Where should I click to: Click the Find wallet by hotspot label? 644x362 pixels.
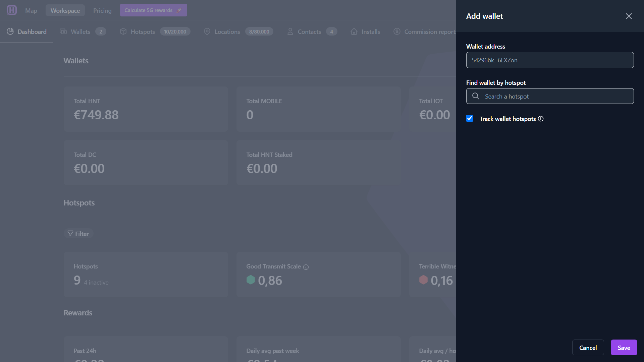pos(496,82)
